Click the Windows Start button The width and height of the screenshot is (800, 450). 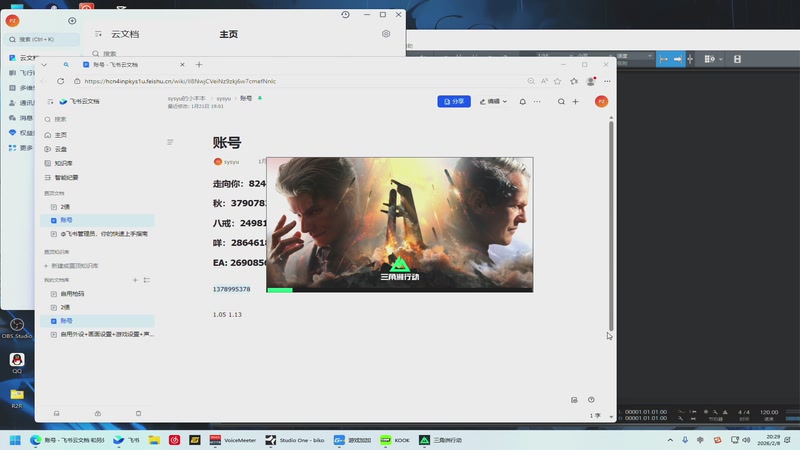tap(15, 440)
